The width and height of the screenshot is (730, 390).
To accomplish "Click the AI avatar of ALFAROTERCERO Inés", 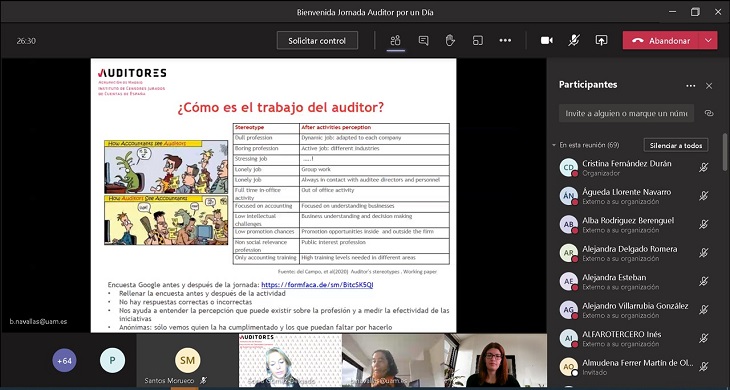I will tap(568, 338).
